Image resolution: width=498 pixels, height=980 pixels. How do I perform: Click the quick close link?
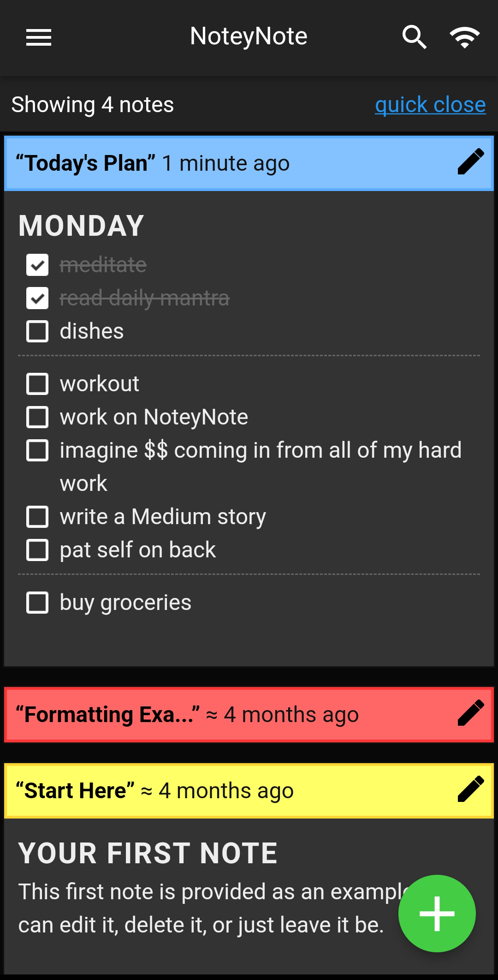coord(430,105)
